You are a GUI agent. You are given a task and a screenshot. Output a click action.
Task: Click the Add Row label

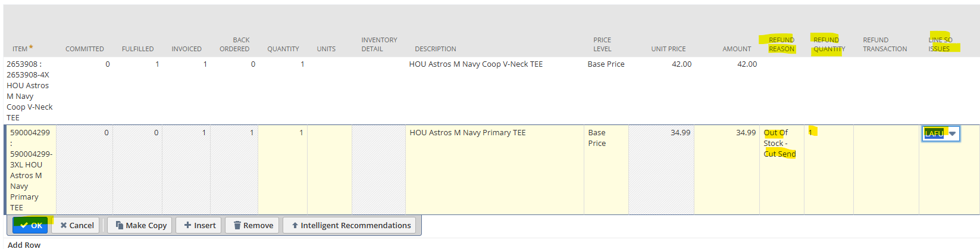pos(24,244)
